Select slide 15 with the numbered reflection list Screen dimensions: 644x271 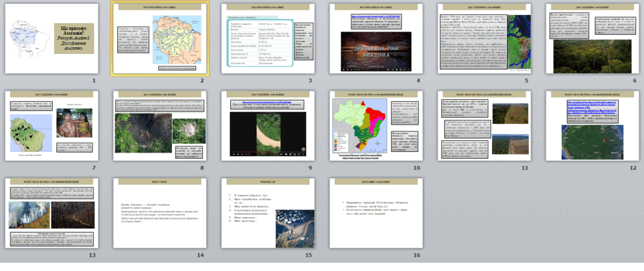click(268, 213)
